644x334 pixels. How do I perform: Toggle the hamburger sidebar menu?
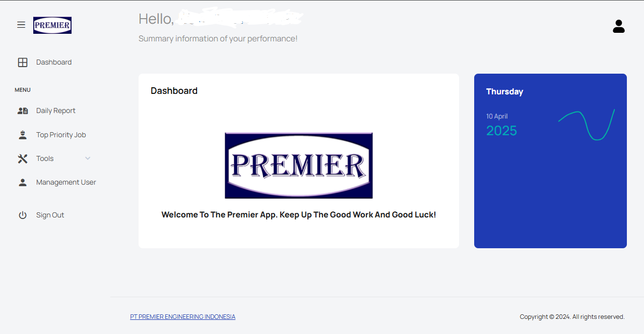click(x=21, y=25)
